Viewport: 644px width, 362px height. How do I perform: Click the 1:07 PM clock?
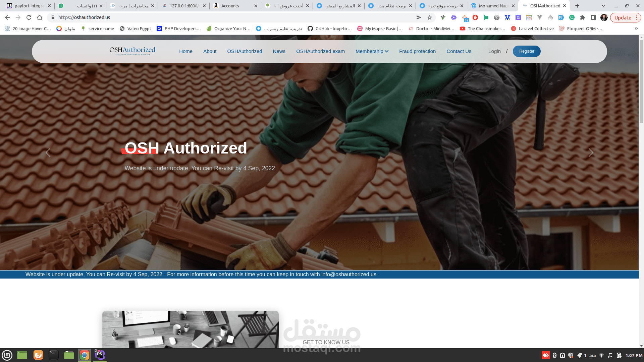point(634,355)
